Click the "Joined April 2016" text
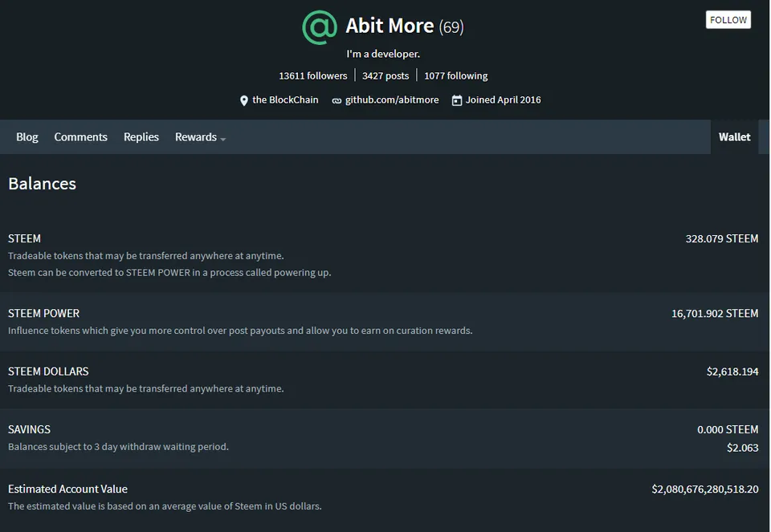The image size is (771, 532). (x=503, y=99)
